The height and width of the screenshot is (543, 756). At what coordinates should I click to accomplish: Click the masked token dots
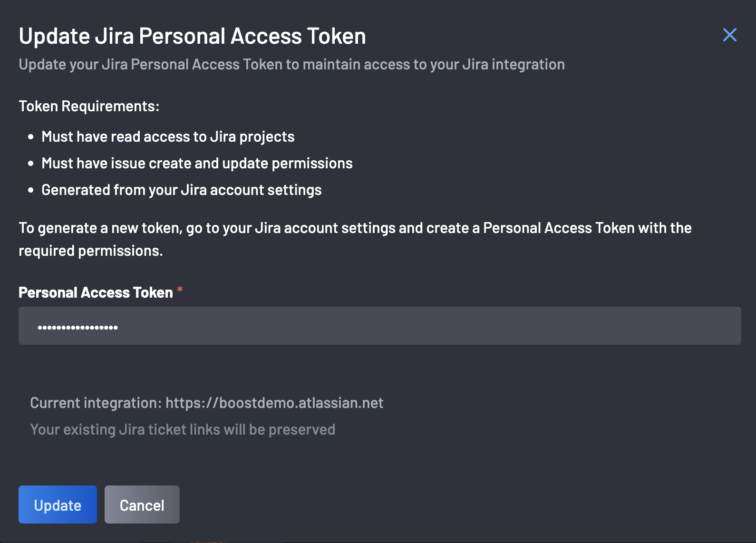[x=78, y=327]
